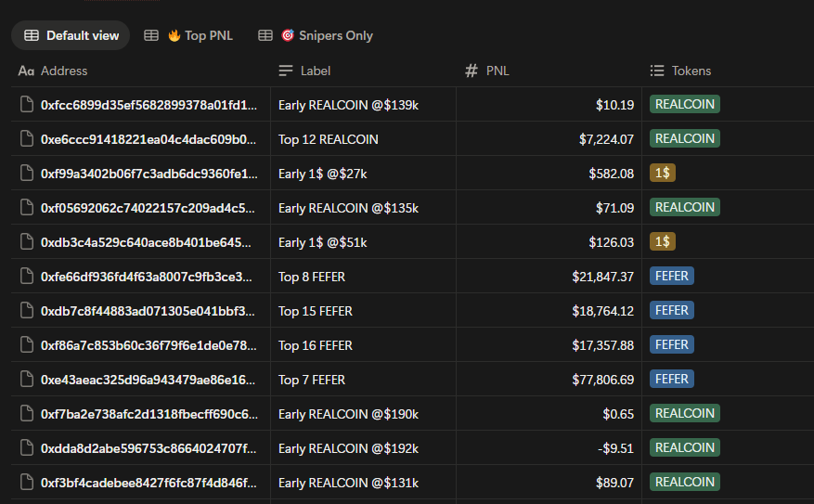
Task: Click page icon of 0xe43aeac325d9 row
Action: click(27, 379)
